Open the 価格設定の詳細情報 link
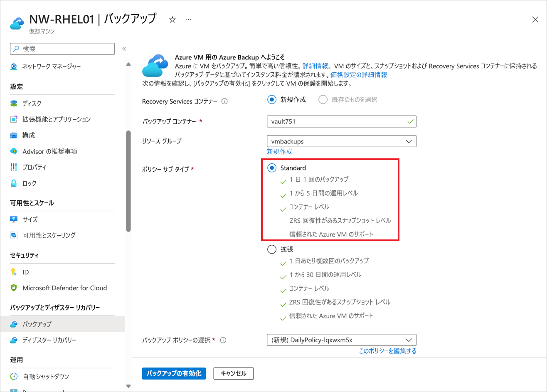 [x=359, y=75]
